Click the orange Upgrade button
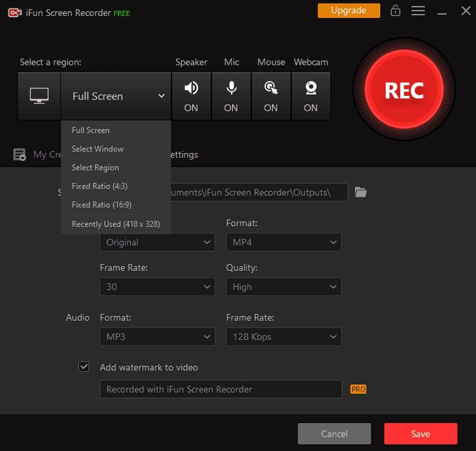 [x=349, y=10]
